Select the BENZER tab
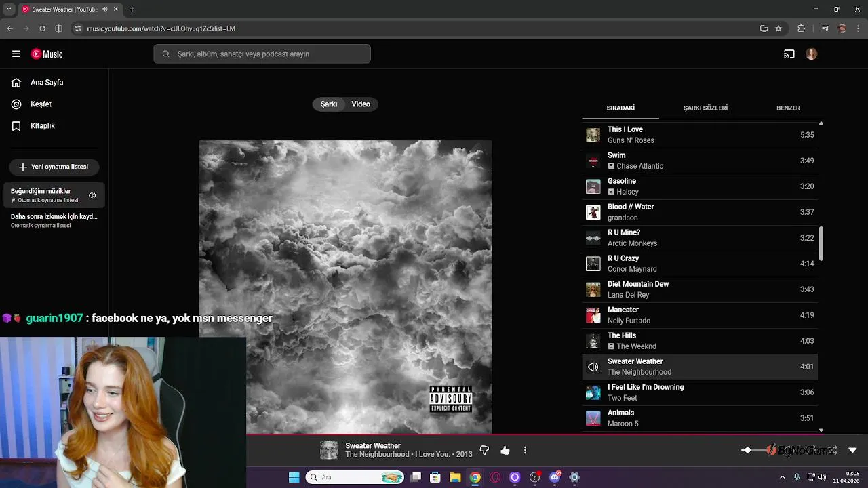 point(788,108)
